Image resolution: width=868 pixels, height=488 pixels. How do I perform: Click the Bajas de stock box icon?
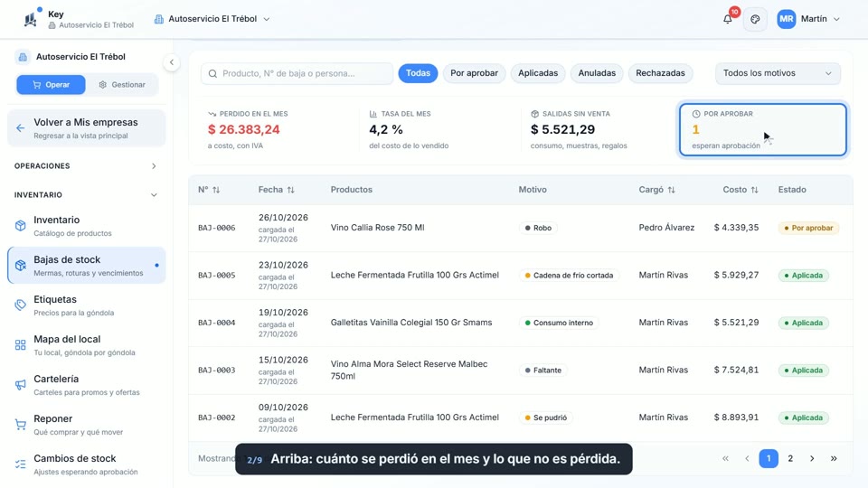click(21, 266)
